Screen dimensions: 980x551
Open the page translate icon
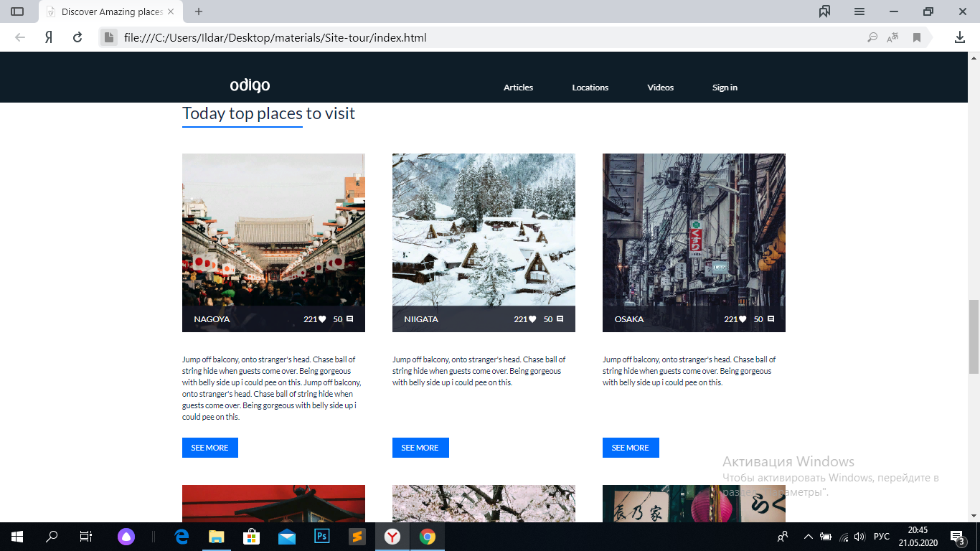[x=892, y=37]
